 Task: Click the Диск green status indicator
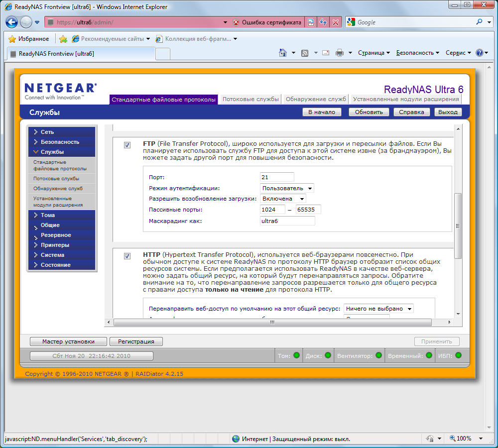328,355
